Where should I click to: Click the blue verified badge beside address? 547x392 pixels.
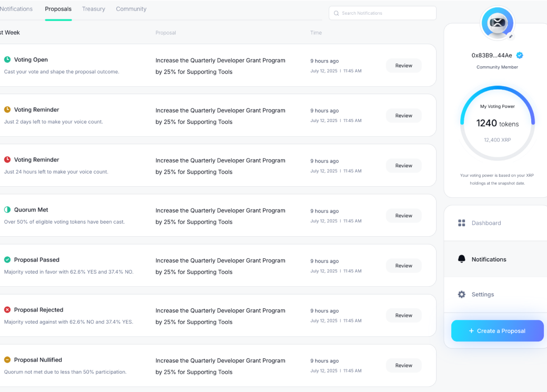pyautogui.click(x=520, y=55)
